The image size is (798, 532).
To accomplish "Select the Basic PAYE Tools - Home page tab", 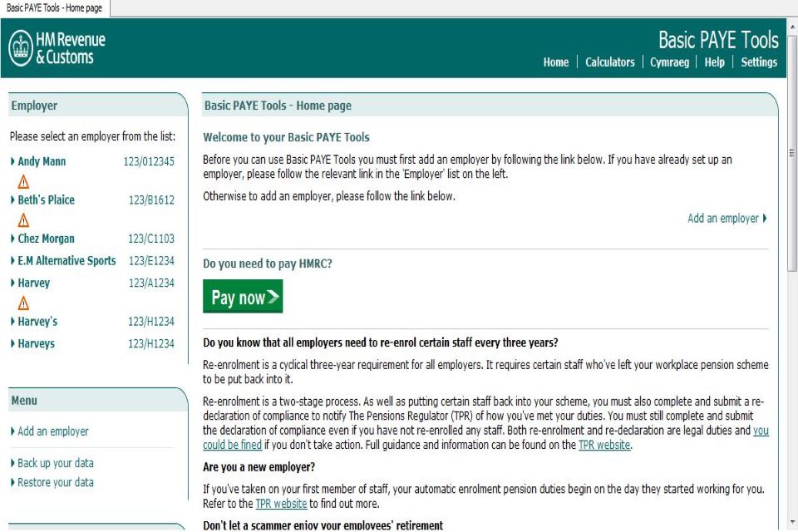I will click(x=55, y=8).
